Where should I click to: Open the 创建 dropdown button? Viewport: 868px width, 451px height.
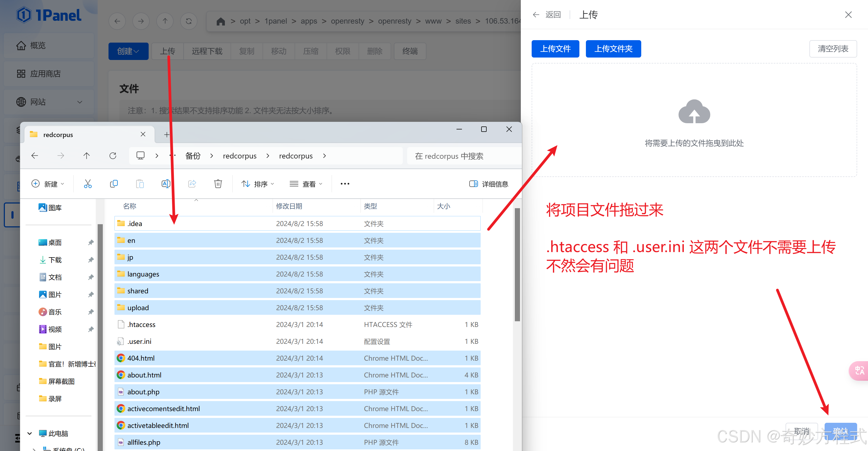pyautogui.click(x=128, y=51)
